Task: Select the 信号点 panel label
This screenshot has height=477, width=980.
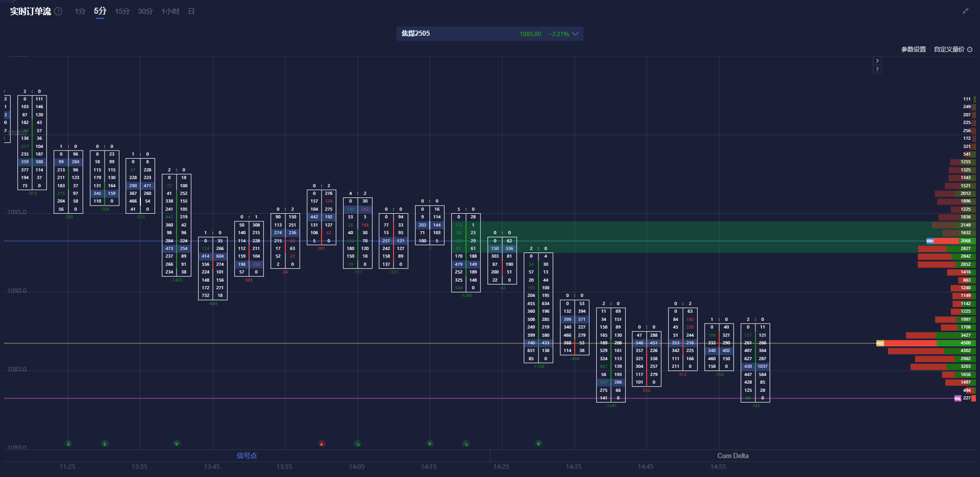Action: pos(247,456)
